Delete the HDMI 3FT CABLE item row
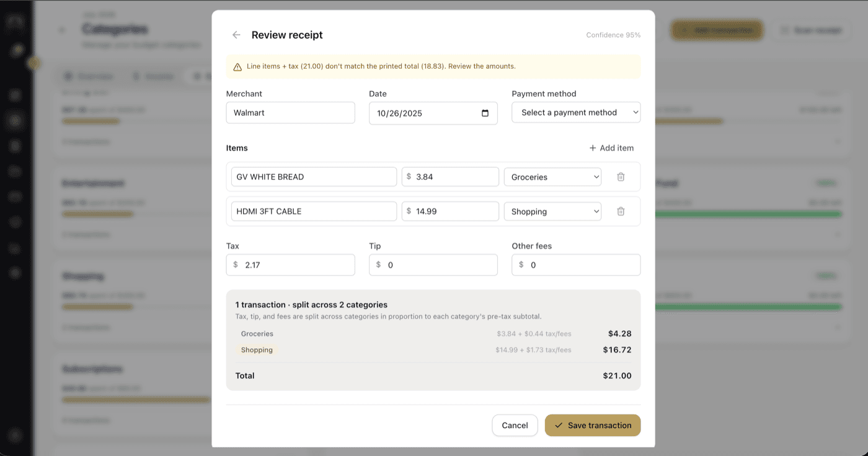 pos(621,212)
